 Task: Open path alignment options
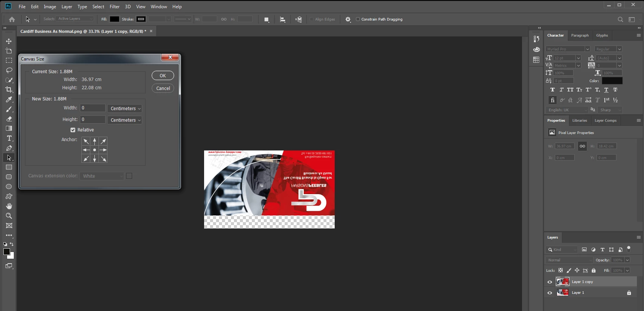[282, 19]
